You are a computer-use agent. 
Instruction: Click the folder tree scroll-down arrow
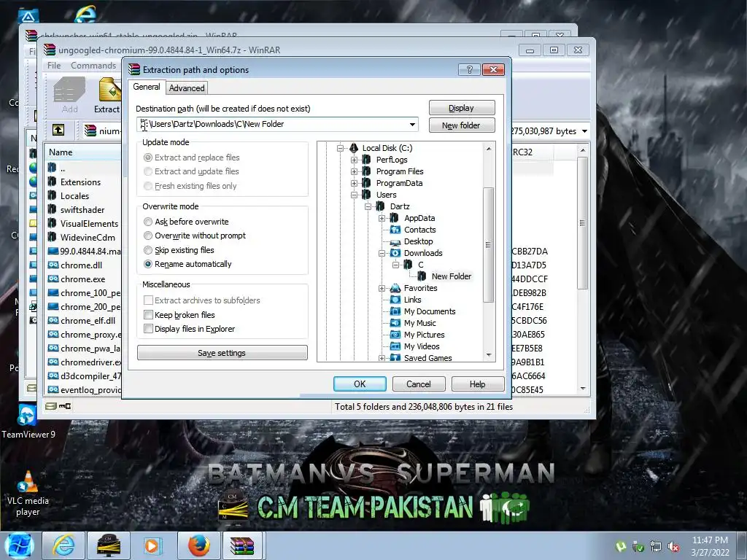click(x=488, y=355)
